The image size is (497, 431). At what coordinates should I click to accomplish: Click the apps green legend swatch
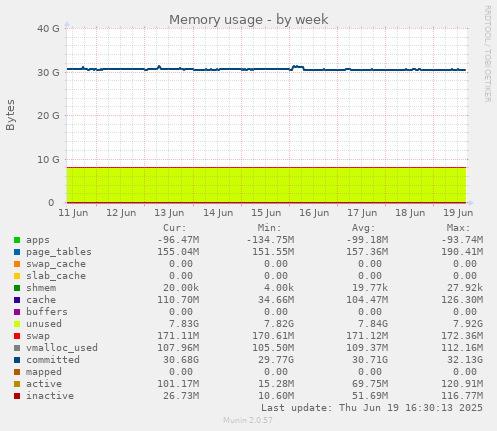[x=17, y=240]
